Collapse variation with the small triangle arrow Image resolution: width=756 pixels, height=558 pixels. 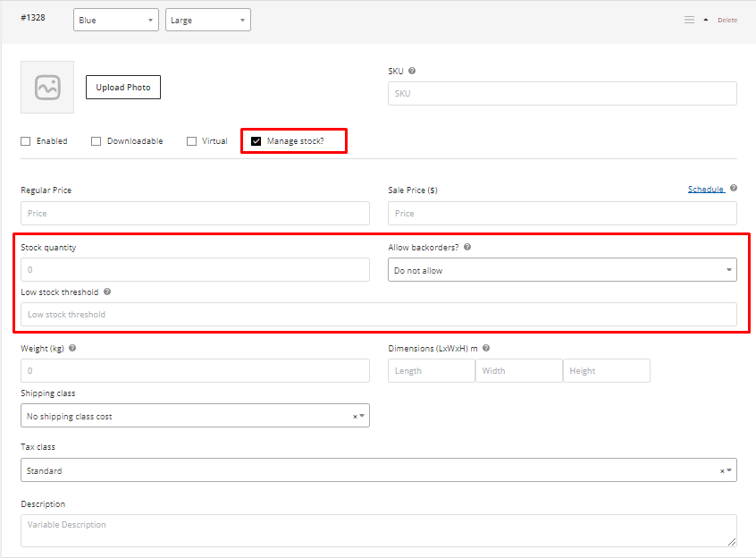706,20
